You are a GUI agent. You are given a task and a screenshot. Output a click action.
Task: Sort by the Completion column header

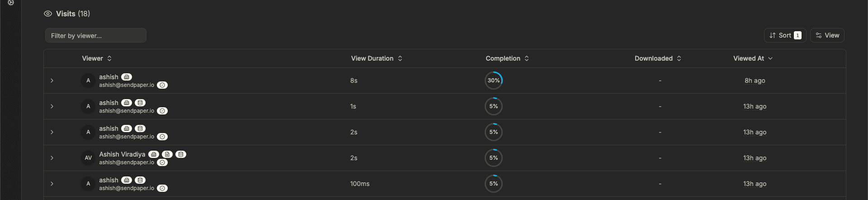507,58
